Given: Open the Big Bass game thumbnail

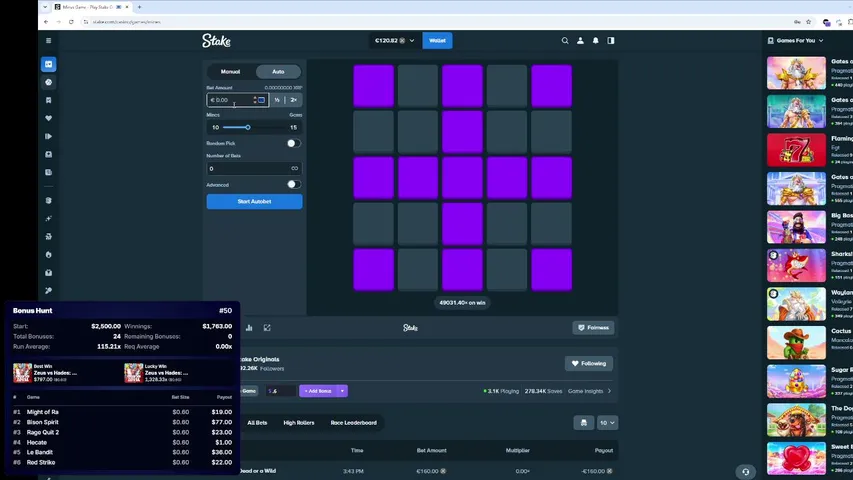Looking at the screenshot, I should click(796, 227).
